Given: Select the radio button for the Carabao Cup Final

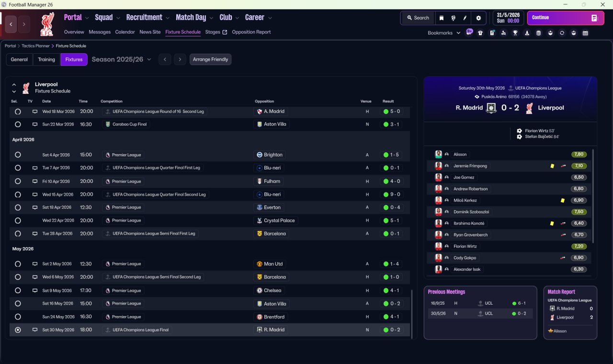Looking at the screenshot, I should click(18, 124).
